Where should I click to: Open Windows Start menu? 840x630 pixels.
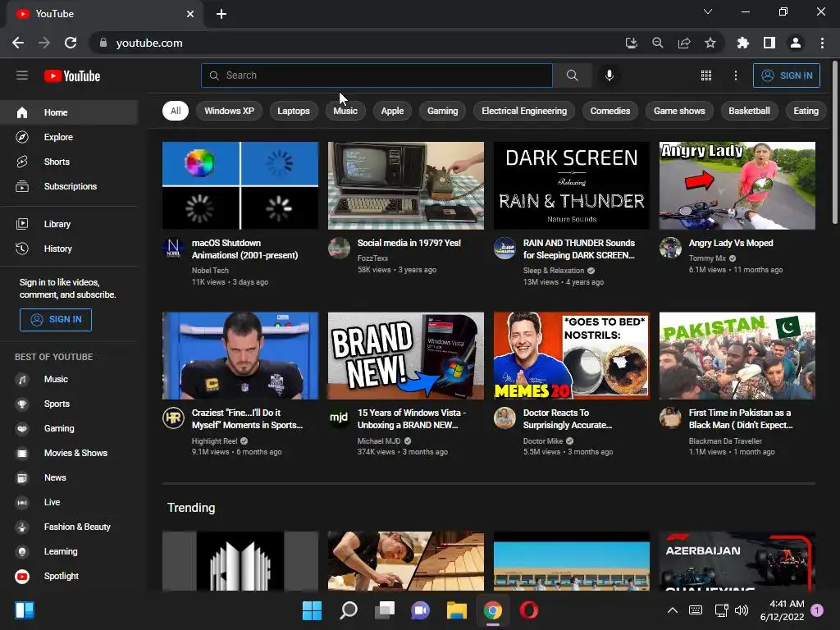pos(312,610)
